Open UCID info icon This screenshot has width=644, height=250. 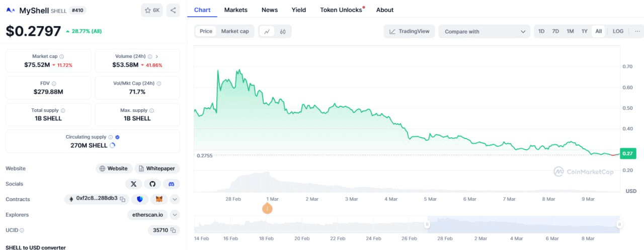coord(22,230)
